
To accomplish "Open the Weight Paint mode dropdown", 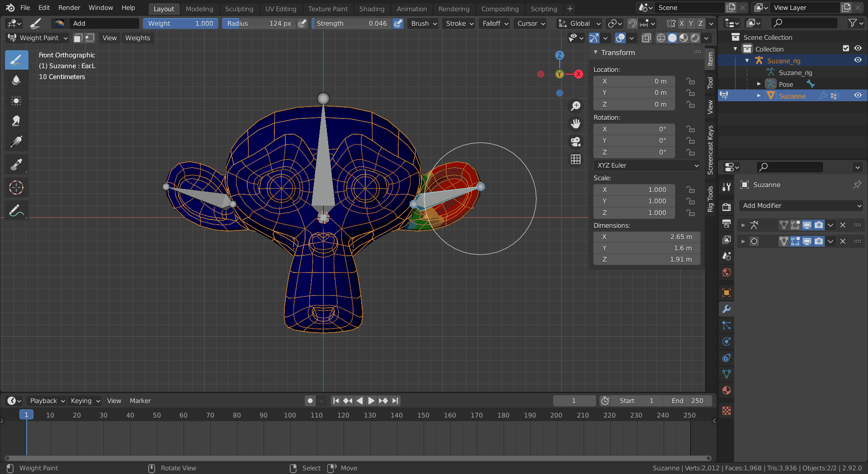I will pyautogui.click(x=37, y=38).
